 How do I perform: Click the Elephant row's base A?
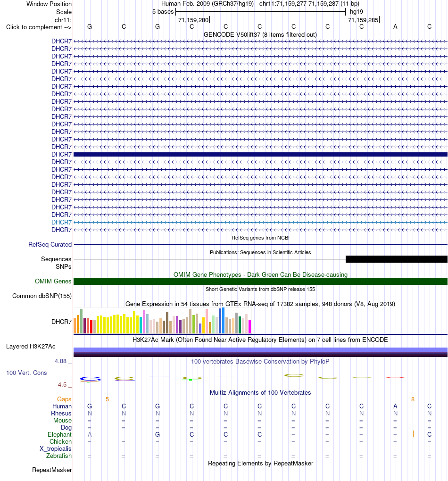90,434
